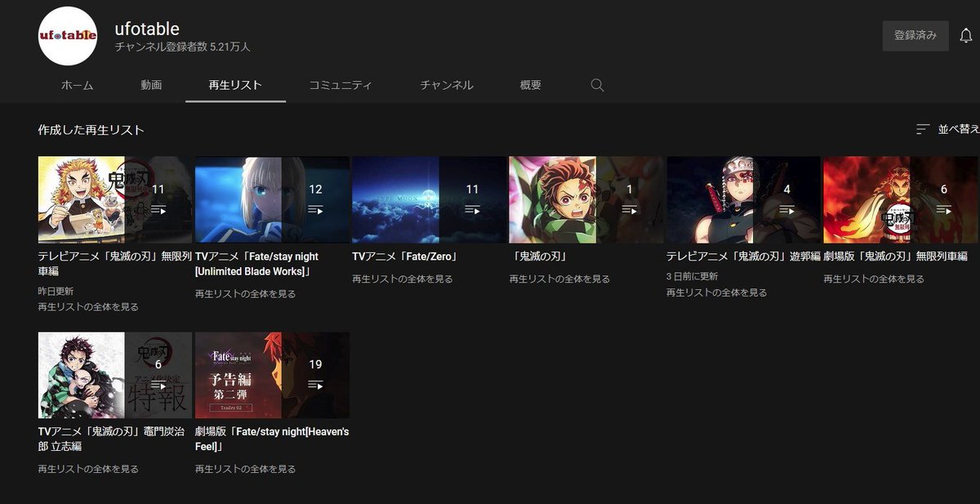Open the ホーム tab
Screen dimensions: 980x504
[78, 85]
